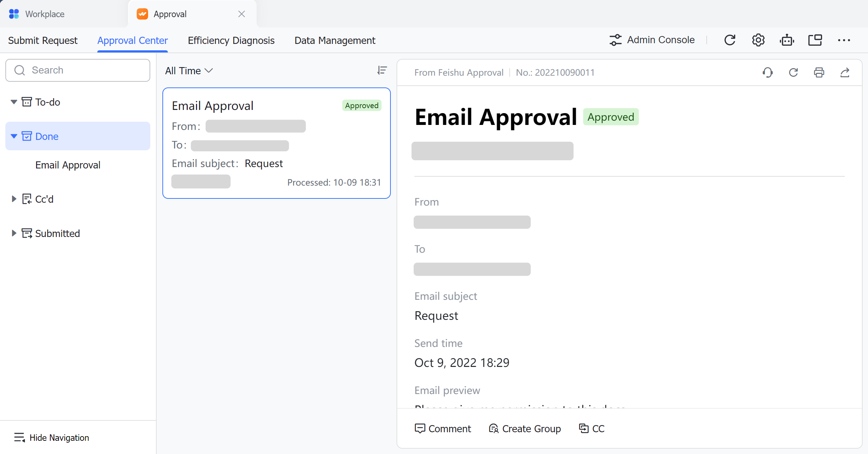
Task: Launch the approval assistant robot icon
Action: coord(787,40)
